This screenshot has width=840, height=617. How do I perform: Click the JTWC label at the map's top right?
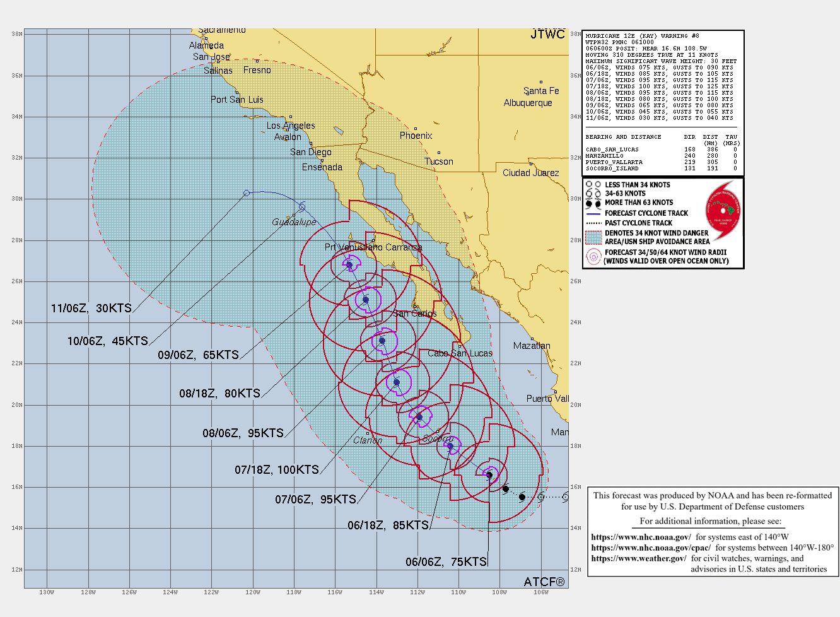tap(547, 35)
